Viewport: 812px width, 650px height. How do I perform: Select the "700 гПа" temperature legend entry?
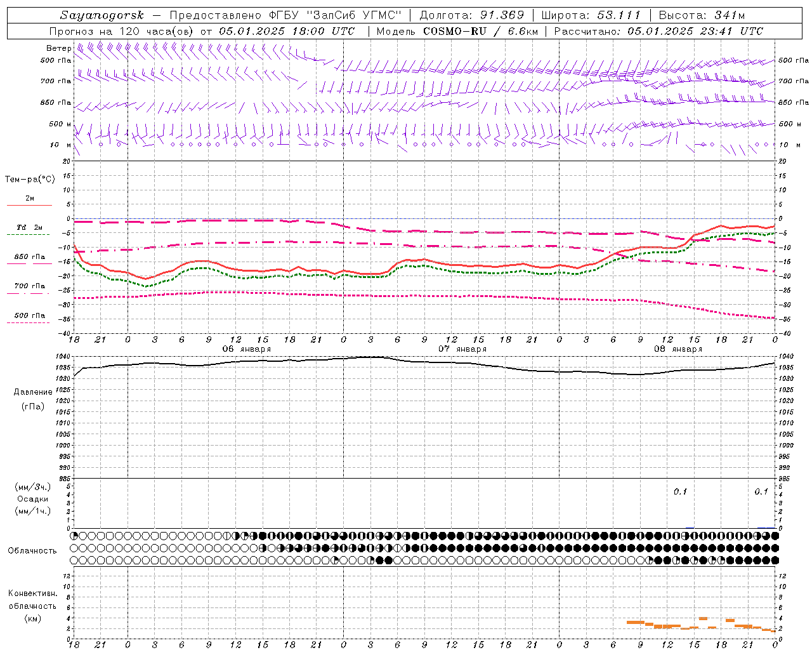tap(30, 286)
